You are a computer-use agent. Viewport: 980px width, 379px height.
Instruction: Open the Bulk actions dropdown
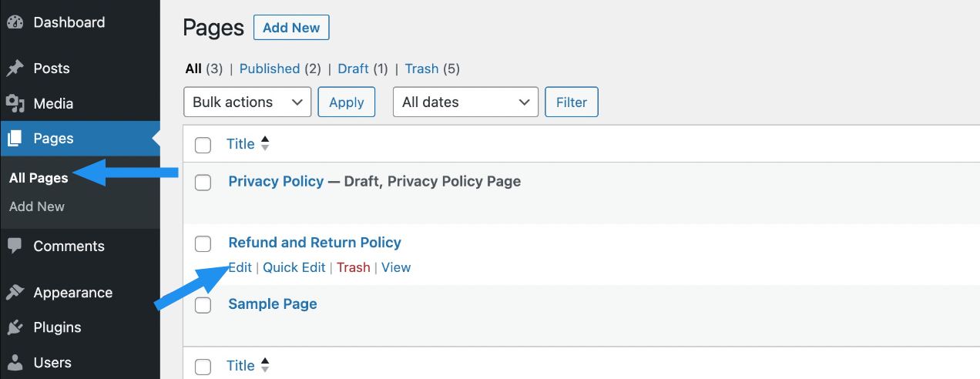tap(247, 102)
